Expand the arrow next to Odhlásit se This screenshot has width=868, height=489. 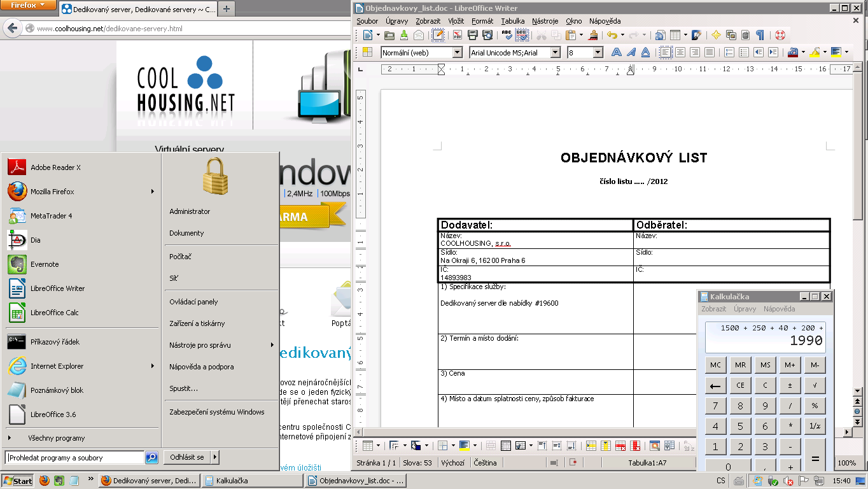(x=214, y=457)
